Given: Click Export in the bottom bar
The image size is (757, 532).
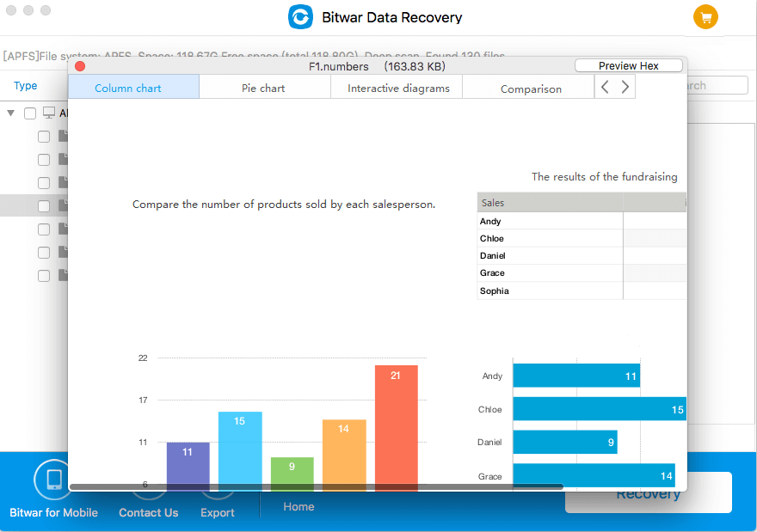Looking at the screenshot, I should 218,513.
